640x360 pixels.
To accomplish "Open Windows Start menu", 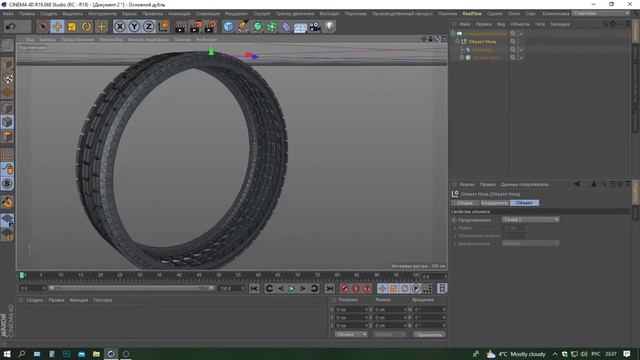I will click(x=7, y=354).
